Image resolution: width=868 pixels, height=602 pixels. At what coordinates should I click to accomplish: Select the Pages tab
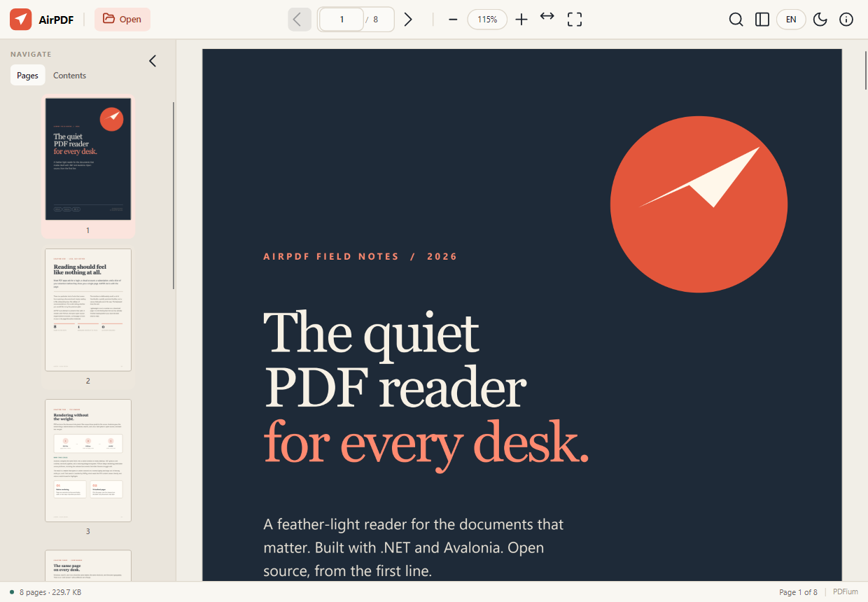pyautogui.click(x=27, y=75)
